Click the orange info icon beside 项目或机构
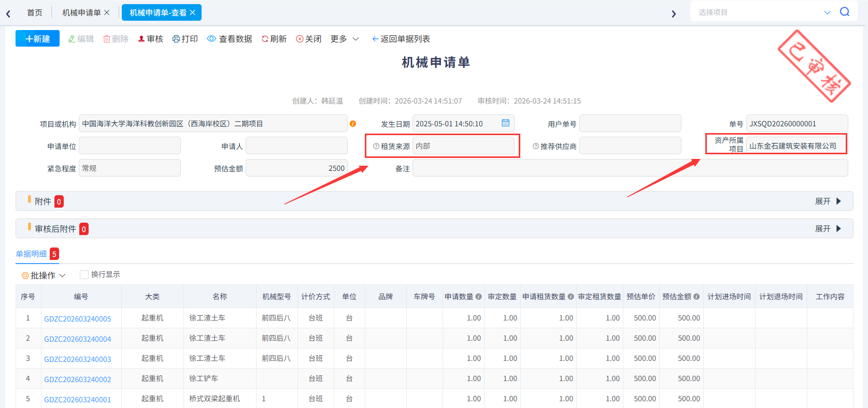868x408 pixels. [x=353, y=124]
